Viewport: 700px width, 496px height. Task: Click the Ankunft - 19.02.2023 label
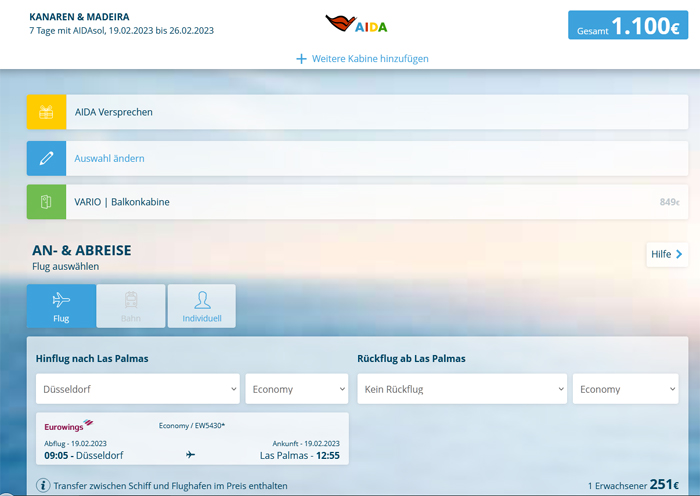coord(306,443)
